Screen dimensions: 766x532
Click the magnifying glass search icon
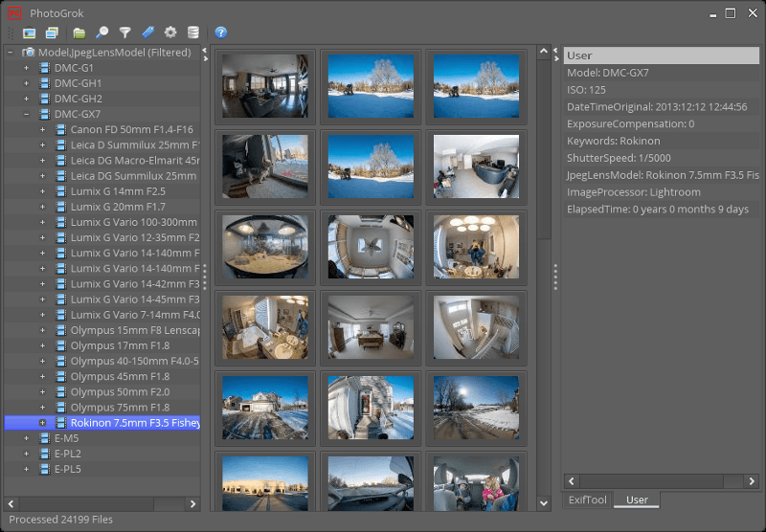point(102,33)
